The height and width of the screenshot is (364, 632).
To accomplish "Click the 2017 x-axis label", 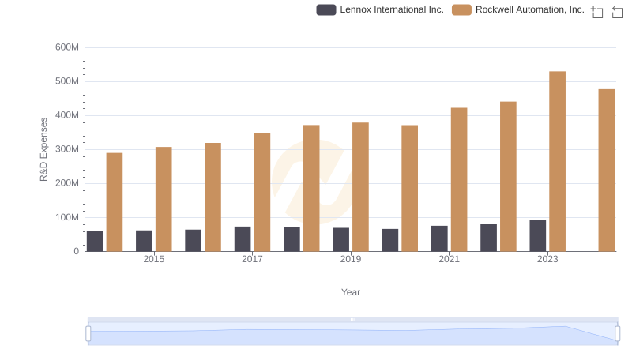I will [x=252, y=259].
